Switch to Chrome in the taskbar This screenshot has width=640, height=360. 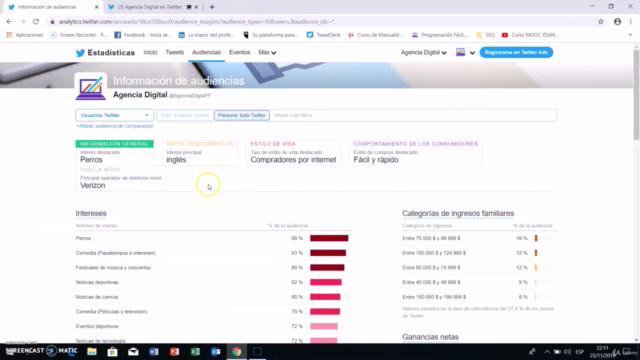click(237, 351)
